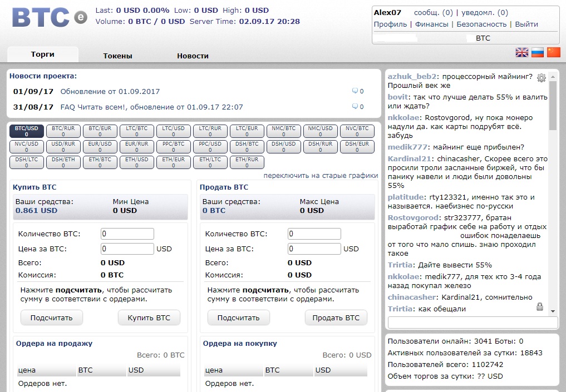
Task: Focus Количество BTC field in the buy panel
Action: 127,234
